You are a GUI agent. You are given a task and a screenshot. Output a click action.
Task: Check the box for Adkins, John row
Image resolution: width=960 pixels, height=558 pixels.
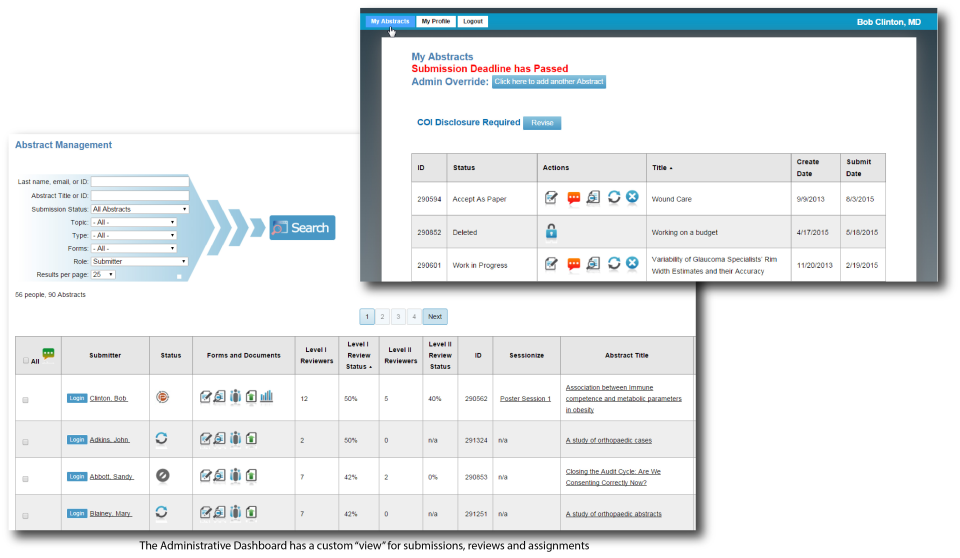(26, 442)
